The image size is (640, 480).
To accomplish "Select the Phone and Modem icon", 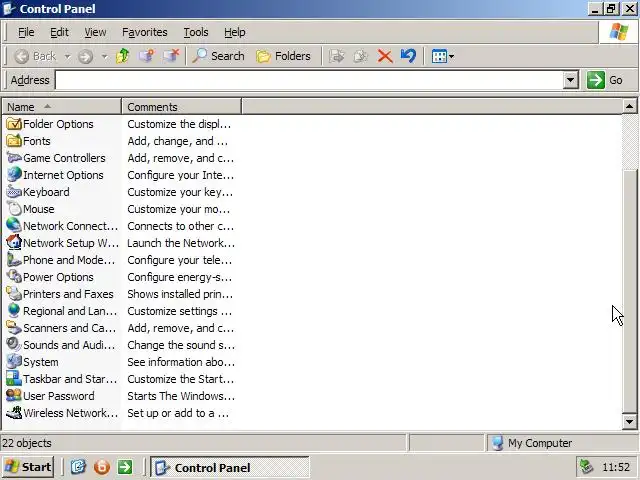I will pos(14,260).
